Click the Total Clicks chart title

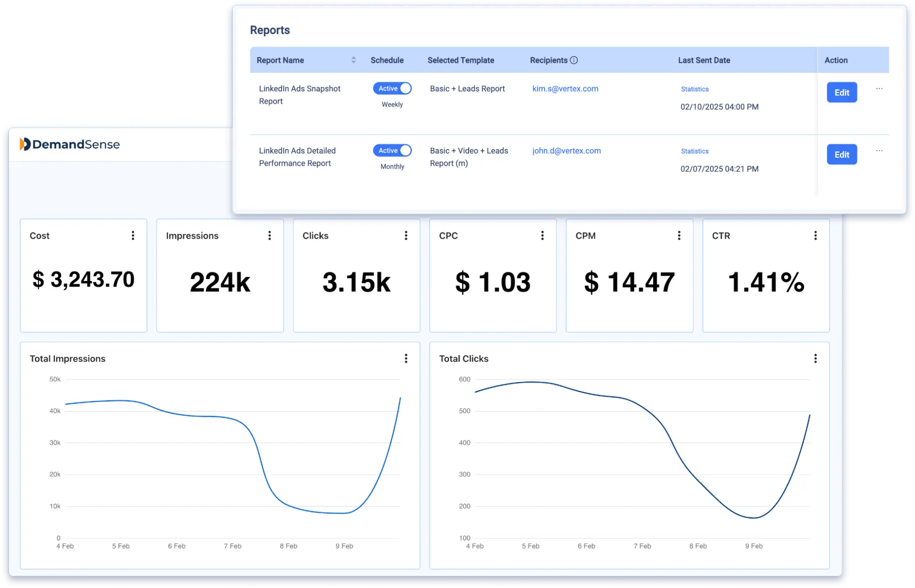(x=464, y=359)
